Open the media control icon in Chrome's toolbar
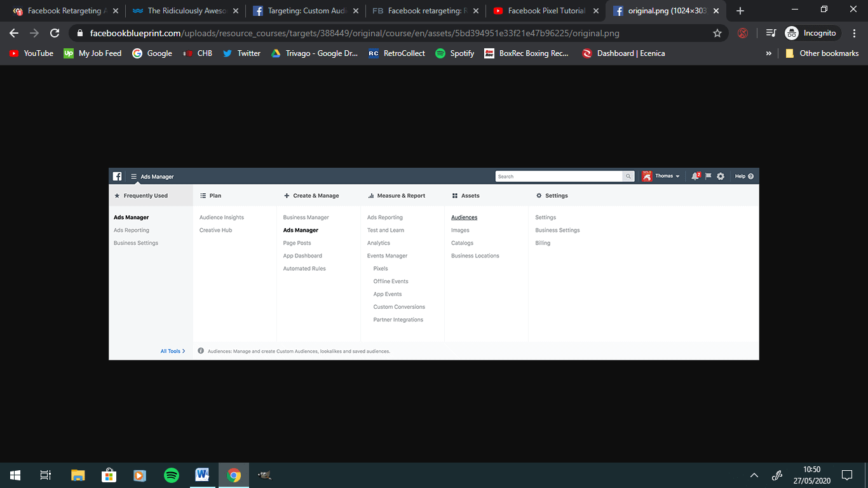 pyautogui.click(x=771, y=33)
